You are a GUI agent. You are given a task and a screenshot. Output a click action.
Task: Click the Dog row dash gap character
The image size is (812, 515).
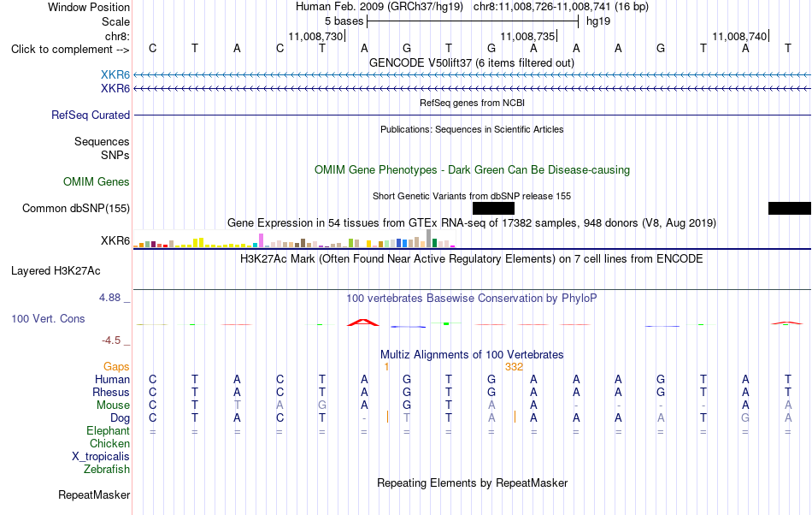click(364, 418)
